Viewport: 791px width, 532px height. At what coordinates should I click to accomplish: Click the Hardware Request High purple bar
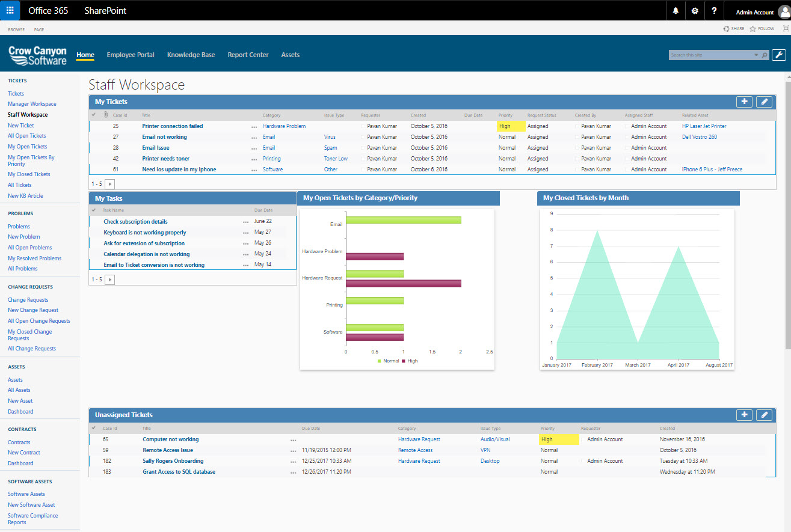404,283
